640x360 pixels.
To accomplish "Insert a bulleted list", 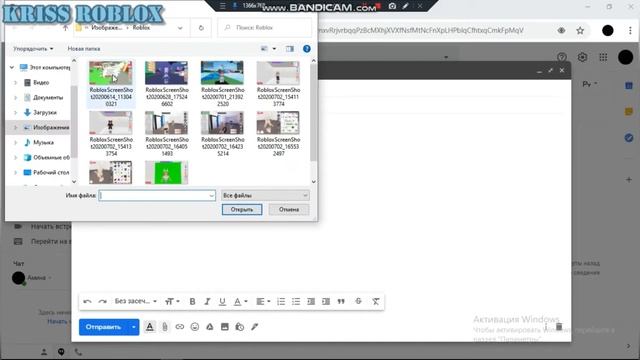I will (x=296, y=302).
